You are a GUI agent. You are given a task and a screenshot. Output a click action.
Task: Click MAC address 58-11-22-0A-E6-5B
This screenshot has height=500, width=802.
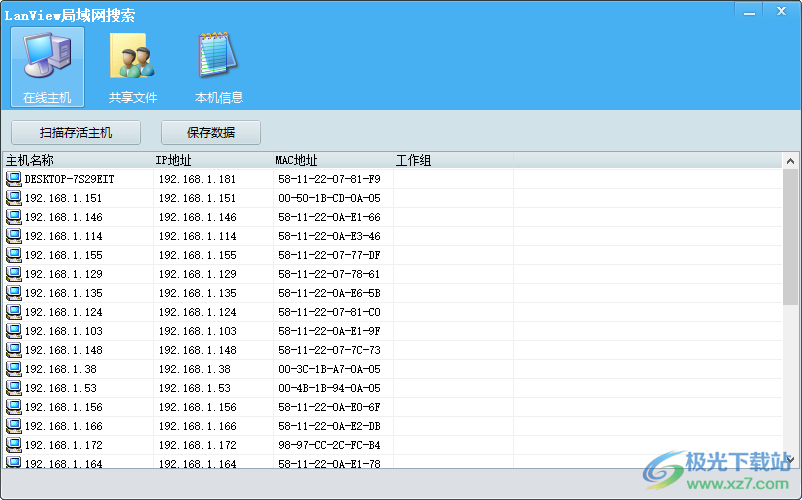pos(329,293)
